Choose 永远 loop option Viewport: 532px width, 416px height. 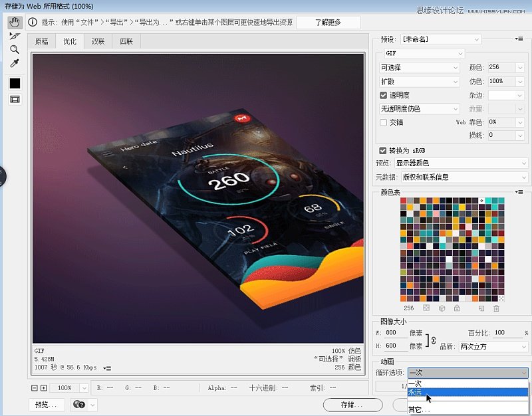(467, 392)
